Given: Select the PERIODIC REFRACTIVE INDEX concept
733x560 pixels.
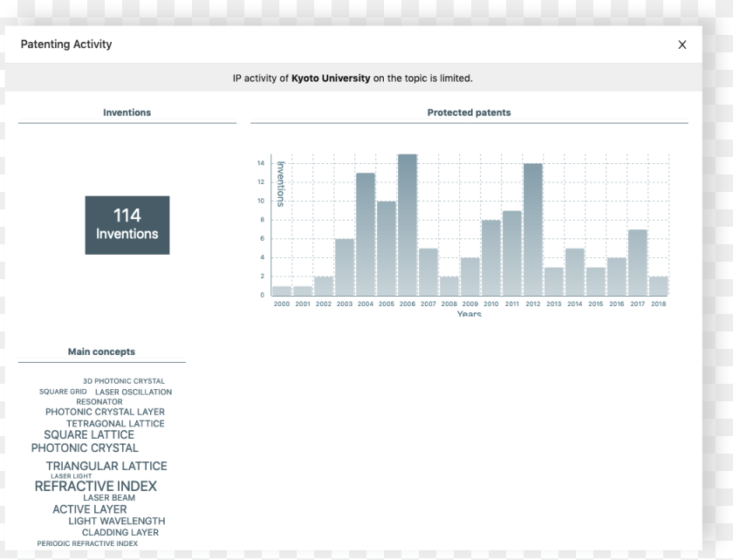Looking at the screenshot, I should coord(87,543).
